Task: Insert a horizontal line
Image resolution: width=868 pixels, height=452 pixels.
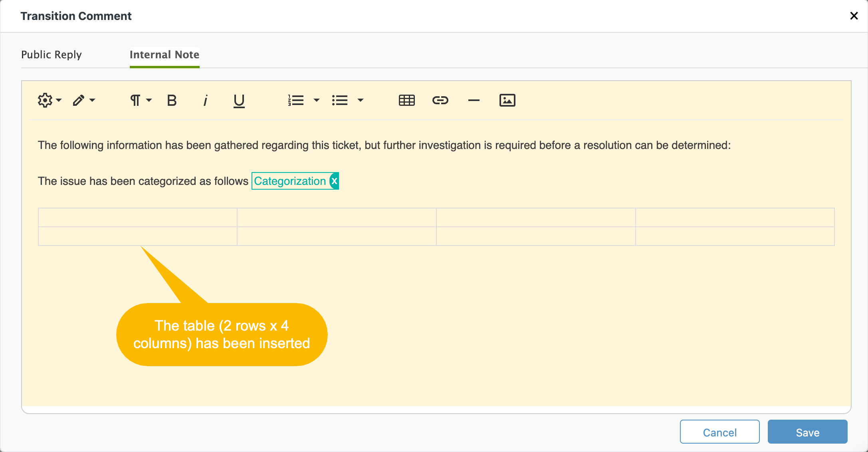Action: [x=474, y=100]
